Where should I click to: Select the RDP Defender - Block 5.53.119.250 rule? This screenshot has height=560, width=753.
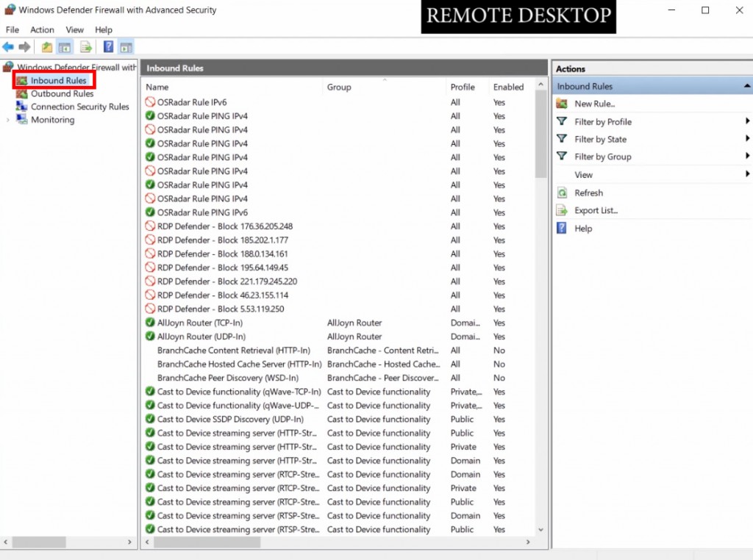tap(221, 309)
